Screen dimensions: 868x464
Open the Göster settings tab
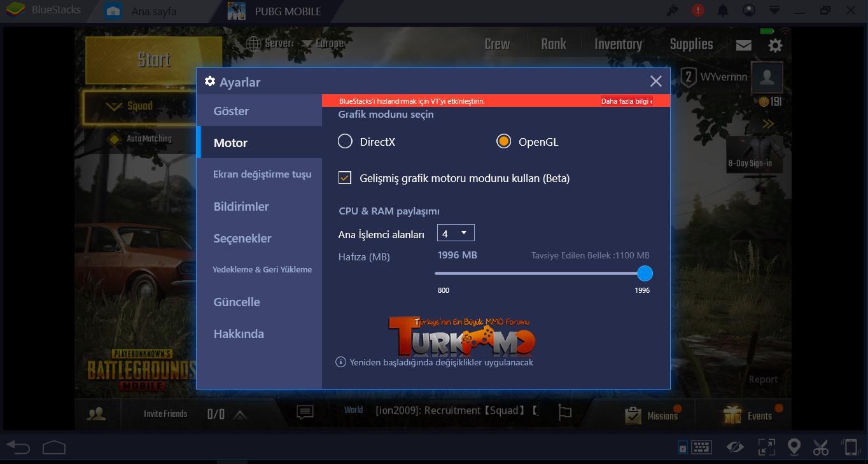point(232,111)
